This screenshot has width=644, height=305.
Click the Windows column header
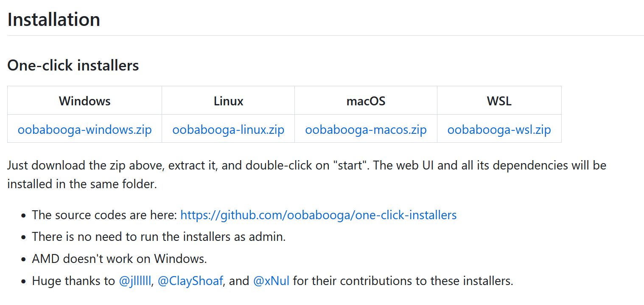[x=84, y=101]
